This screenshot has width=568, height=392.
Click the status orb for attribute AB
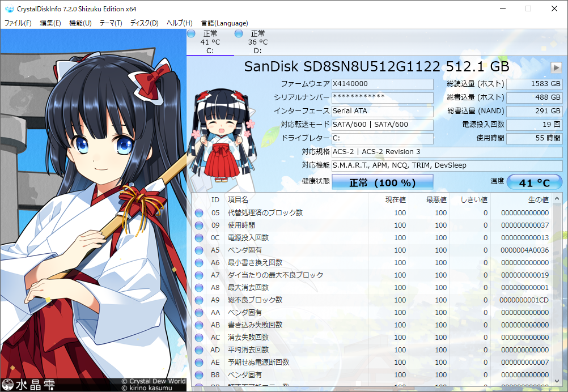tap(199, 325)
